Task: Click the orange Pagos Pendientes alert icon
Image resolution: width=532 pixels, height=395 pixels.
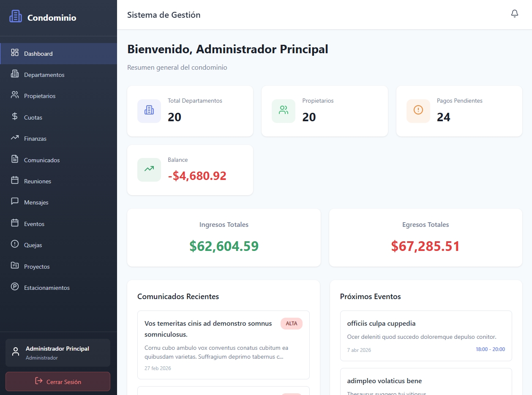Action: click(418, 111)
